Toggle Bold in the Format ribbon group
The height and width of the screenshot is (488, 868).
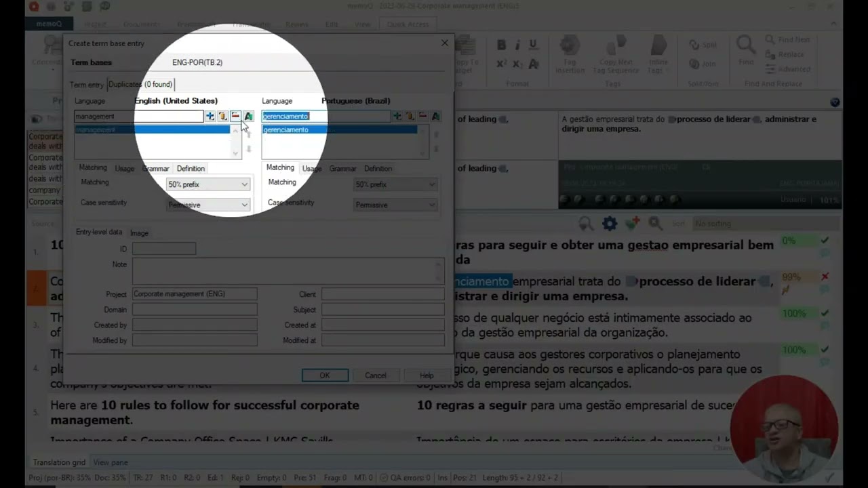(x=501, y=45)
